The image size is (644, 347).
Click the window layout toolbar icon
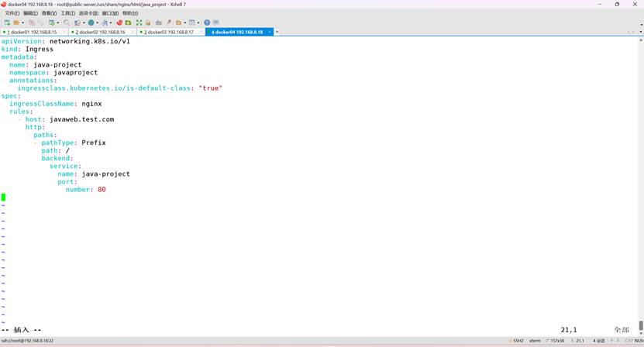coord(191,22)
